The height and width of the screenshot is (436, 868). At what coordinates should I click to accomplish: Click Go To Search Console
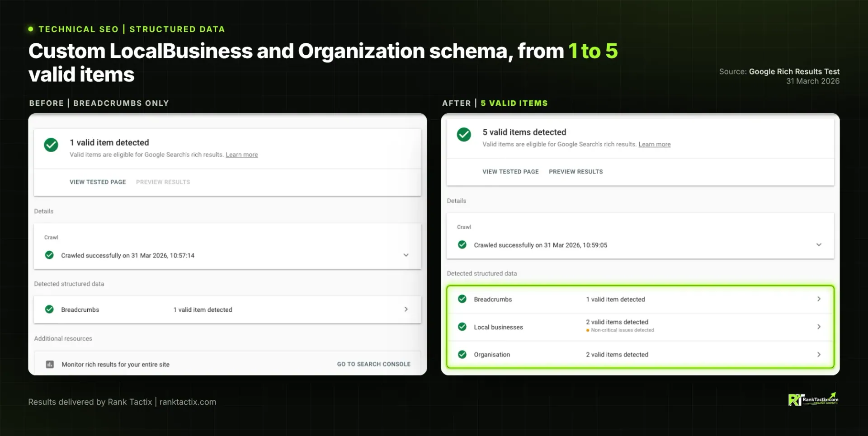pyautogui.click(x=374, y=364)
